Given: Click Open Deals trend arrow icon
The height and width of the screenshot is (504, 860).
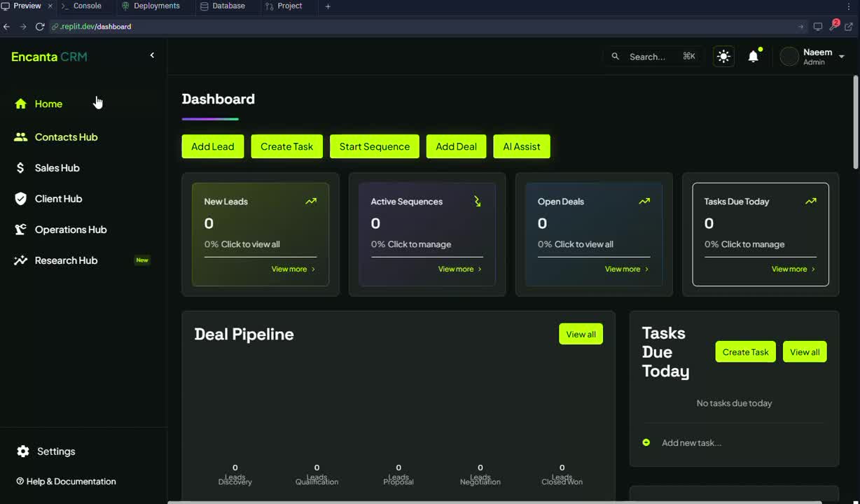Looking at the screenshot, I should point(644,201).
